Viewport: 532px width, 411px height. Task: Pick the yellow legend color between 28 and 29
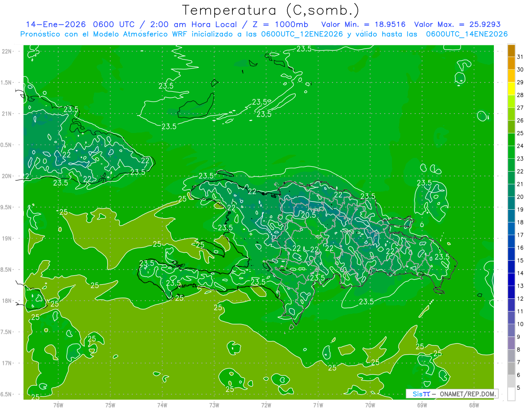click(511, 88)
